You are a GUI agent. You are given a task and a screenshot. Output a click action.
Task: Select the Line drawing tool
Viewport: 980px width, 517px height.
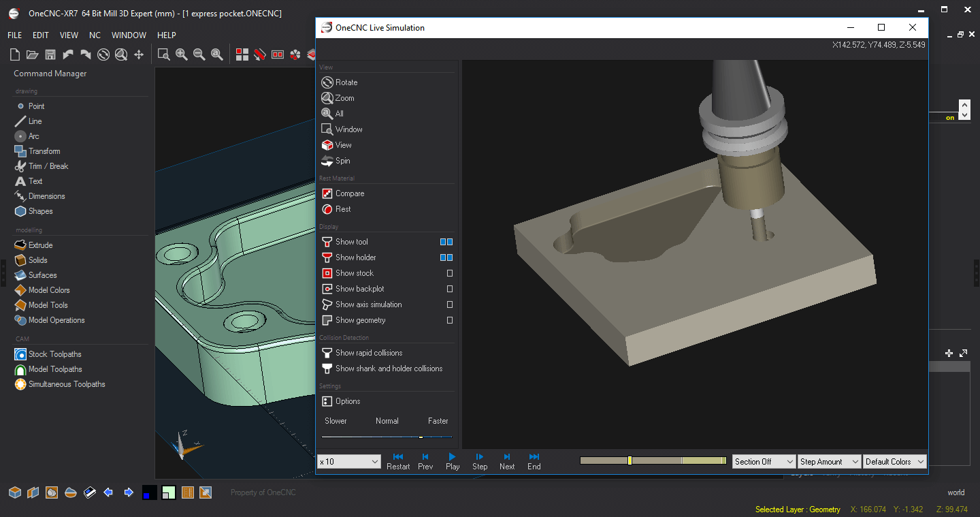28,121
